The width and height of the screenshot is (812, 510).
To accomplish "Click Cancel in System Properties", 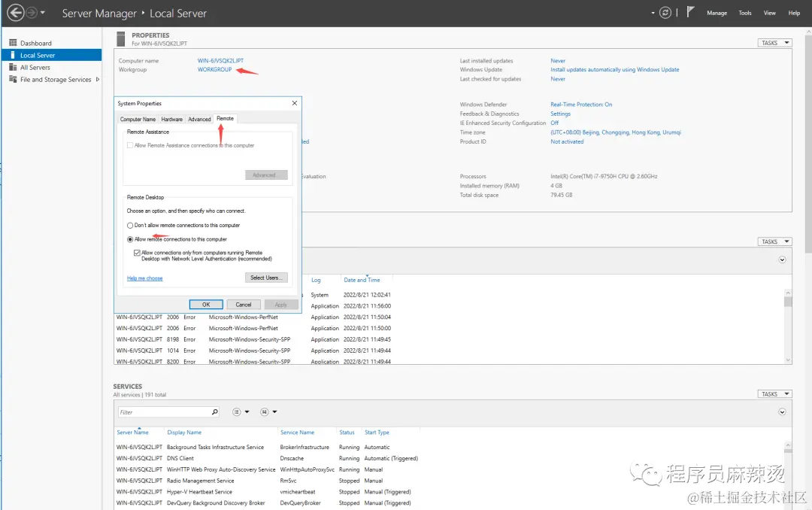I will pos(244,305).
